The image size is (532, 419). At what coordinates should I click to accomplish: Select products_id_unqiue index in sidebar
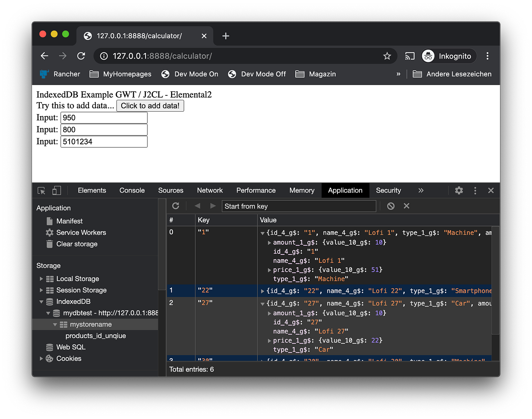pos(95,336)
